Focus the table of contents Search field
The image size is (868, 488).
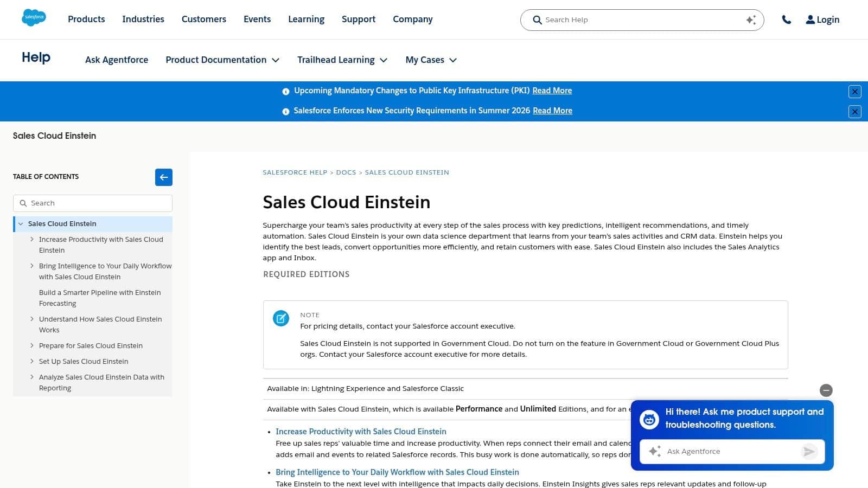(x=93, y=203)
